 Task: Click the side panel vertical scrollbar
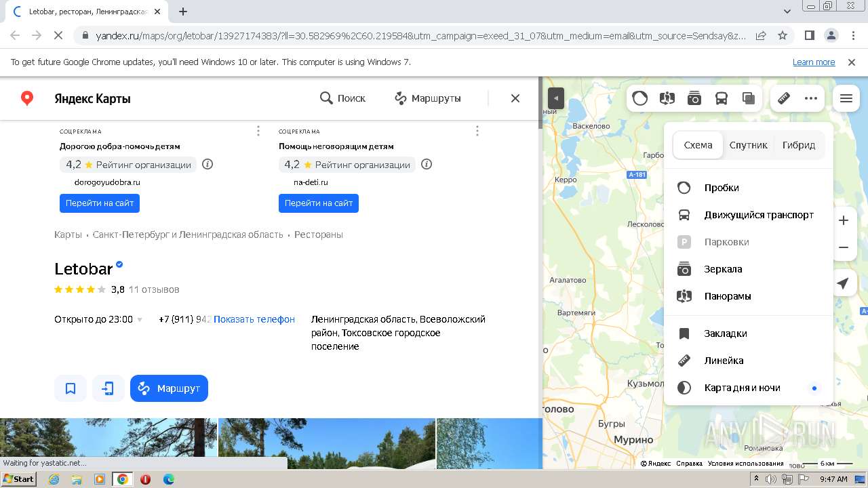click(x=540, y=103)
